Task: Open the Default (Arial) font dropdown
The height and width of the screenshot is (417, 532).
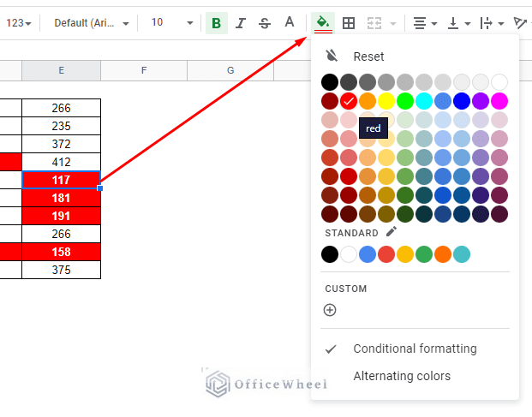Action: point(92,23)
